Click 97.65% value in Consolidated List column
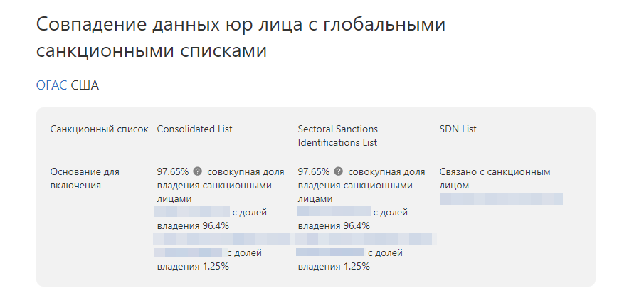The width and height of the screenshot is (644, 298). [173, 172]
